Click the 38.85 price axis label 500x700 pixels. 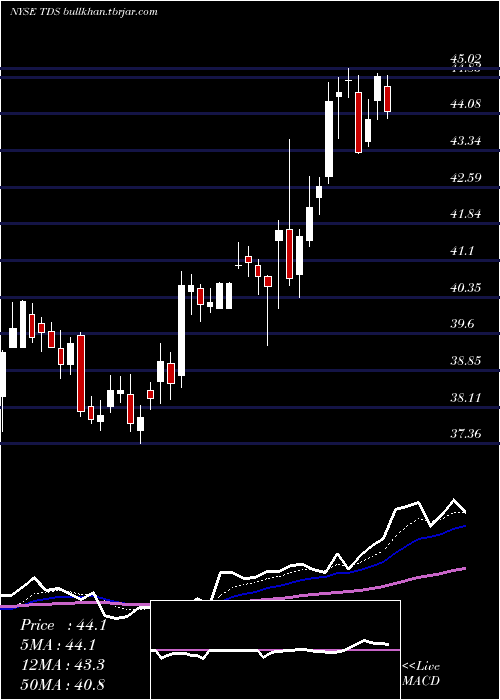(466, 360)
